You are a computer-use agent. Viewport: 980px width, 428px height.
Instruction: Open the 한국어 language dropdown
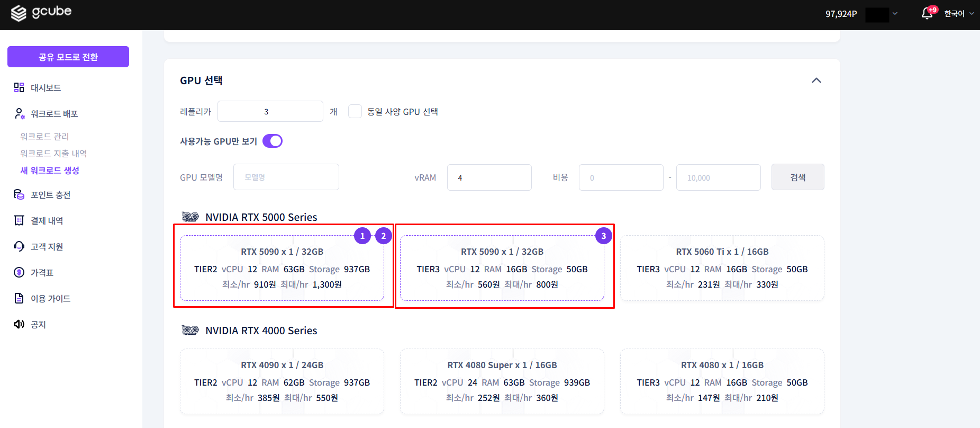959,13
